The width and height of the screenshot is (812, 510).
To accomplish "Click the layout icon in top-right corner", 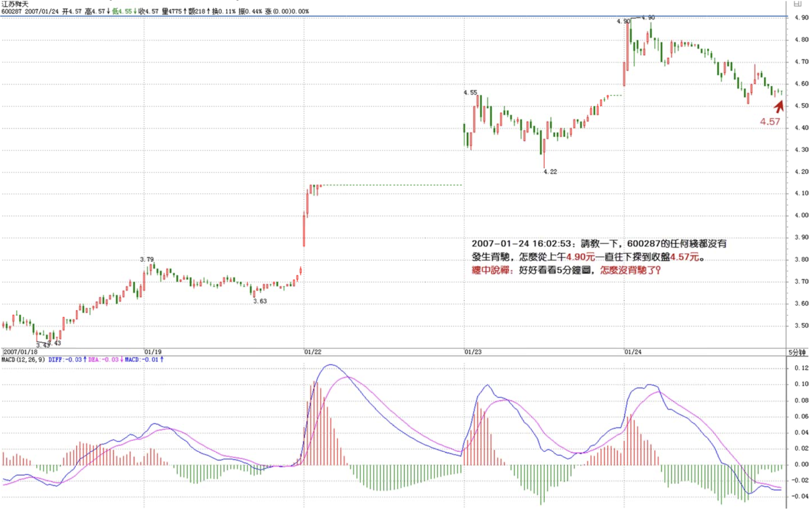I will [798, 4].
